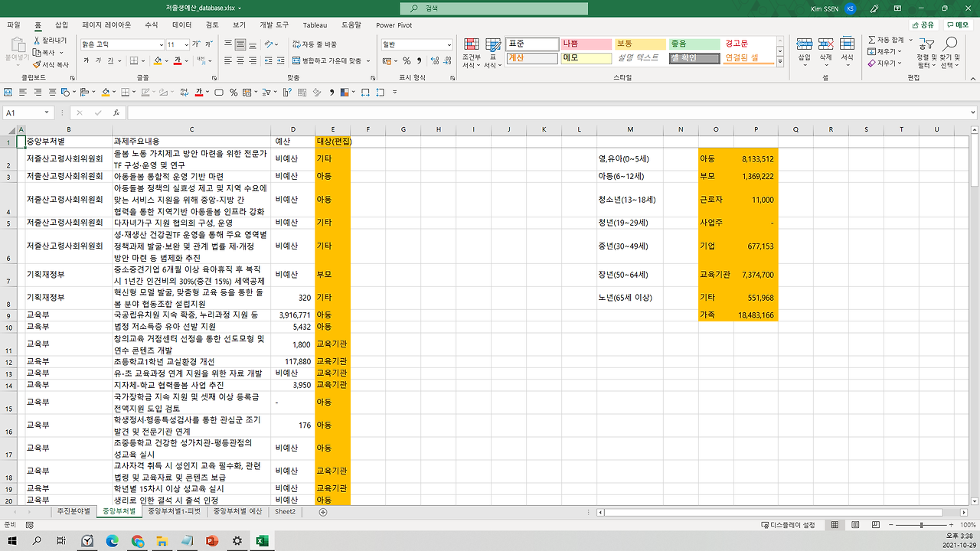Click the Insert Function fx button
Viewport: 980px width, 551px height.
[x=116, y=112]
